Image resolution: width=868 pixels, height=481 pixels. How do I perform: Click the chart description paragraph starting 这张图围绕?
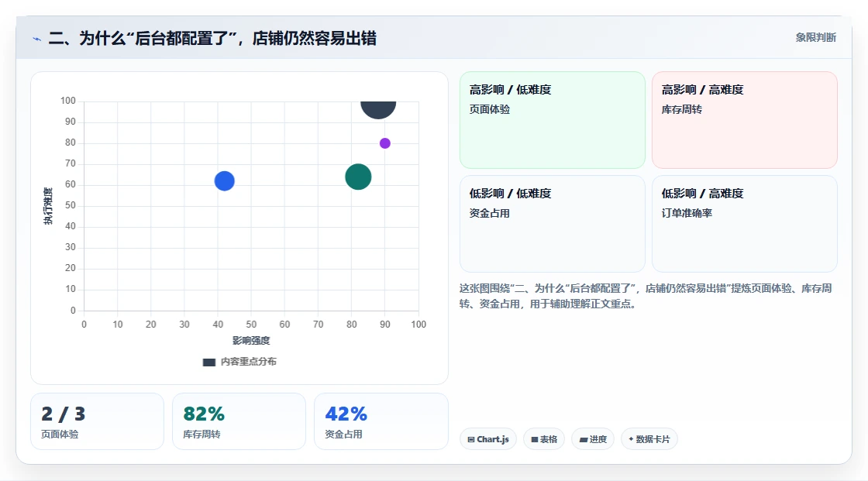coord(646,296)
